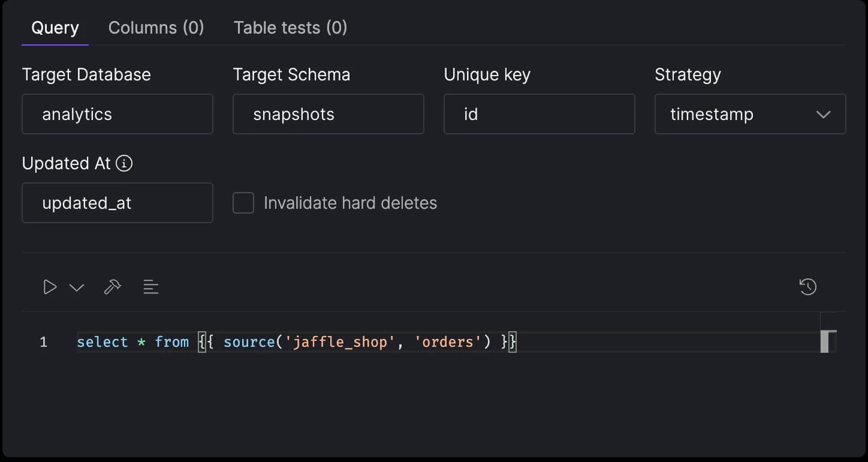The image size is (868, 462).
Task: Enable the Invalidate hard deletes checkbox
Action: coord(243,203)
